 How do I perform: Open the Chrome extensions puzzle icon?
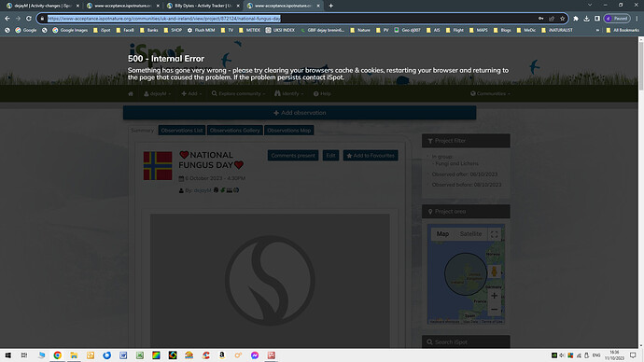click(x=576, y=19)
